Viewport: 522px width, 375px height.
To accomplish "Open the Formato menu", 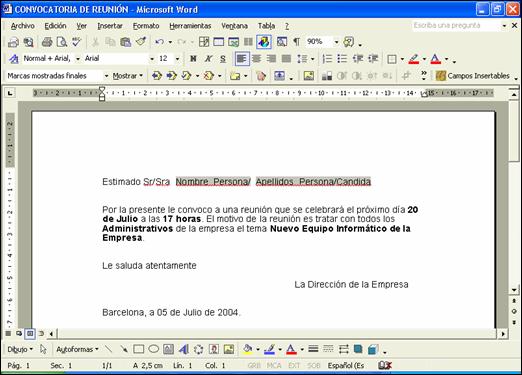I will click(146, 26).
